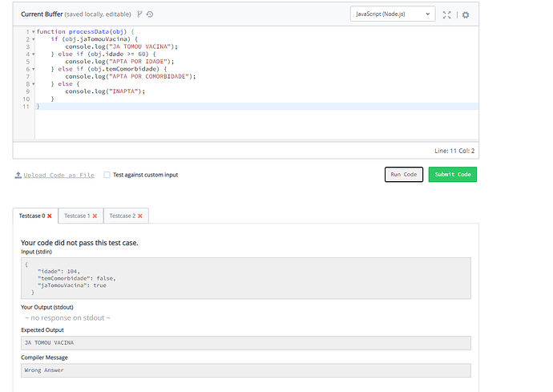Screen dimensions: 553x392
Task: Open editor settings gear icon
Action: 466,14
